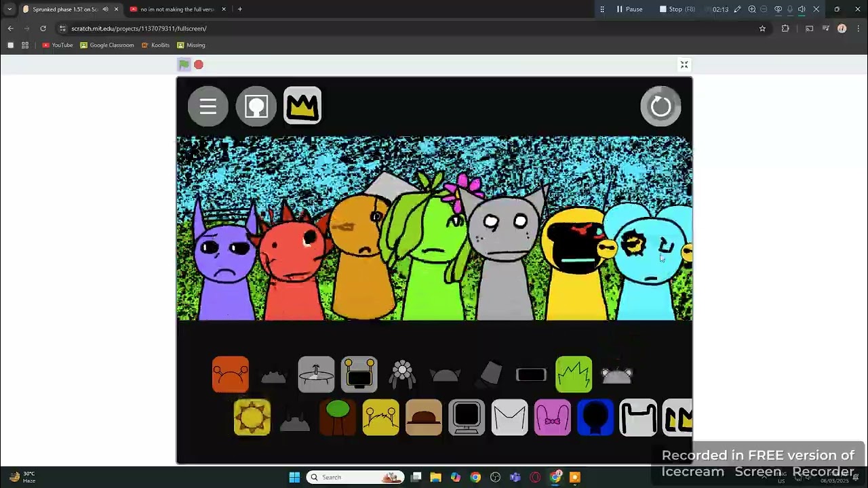Open Microsoft Teams from the taskbar

[515, 477]
